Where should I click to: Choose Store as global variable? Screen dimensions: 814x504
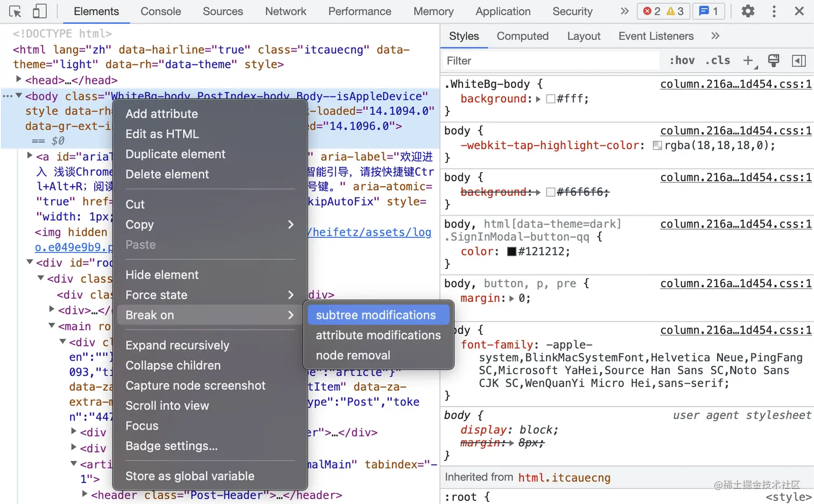[x=210, y=476]
